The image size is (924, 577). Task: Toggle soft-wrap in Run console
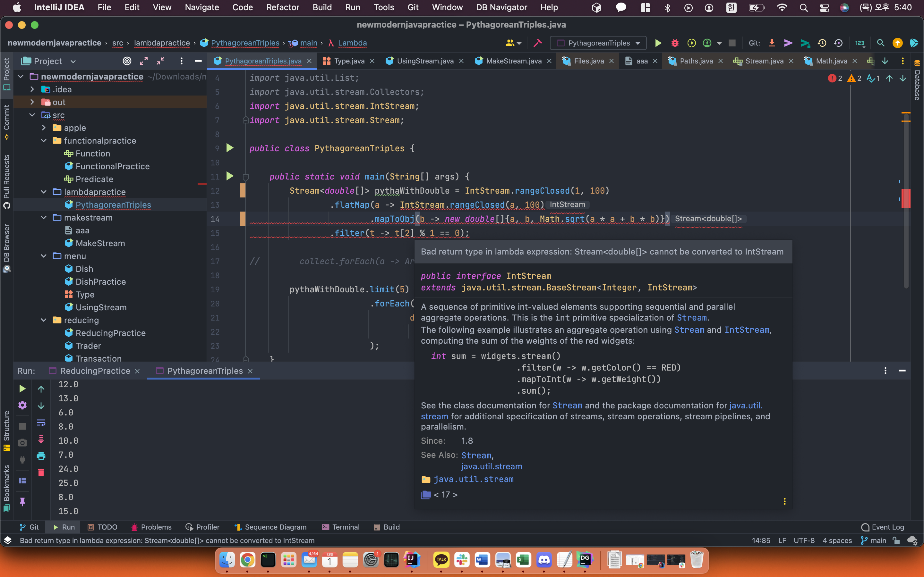coord(41,422)
